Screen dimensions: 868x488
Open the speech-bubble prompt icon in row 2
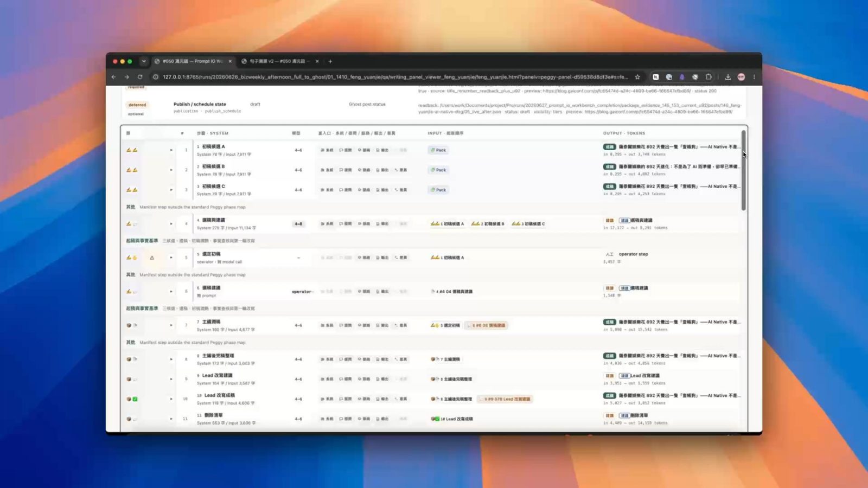[x=346, y=170]
